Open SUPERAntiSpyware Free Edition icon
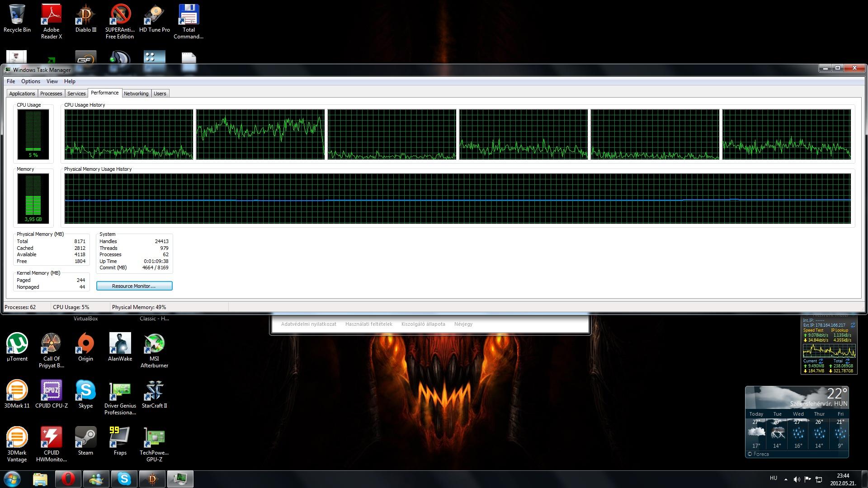This screenshot has height=488, width=868. (x=120, y=21)
